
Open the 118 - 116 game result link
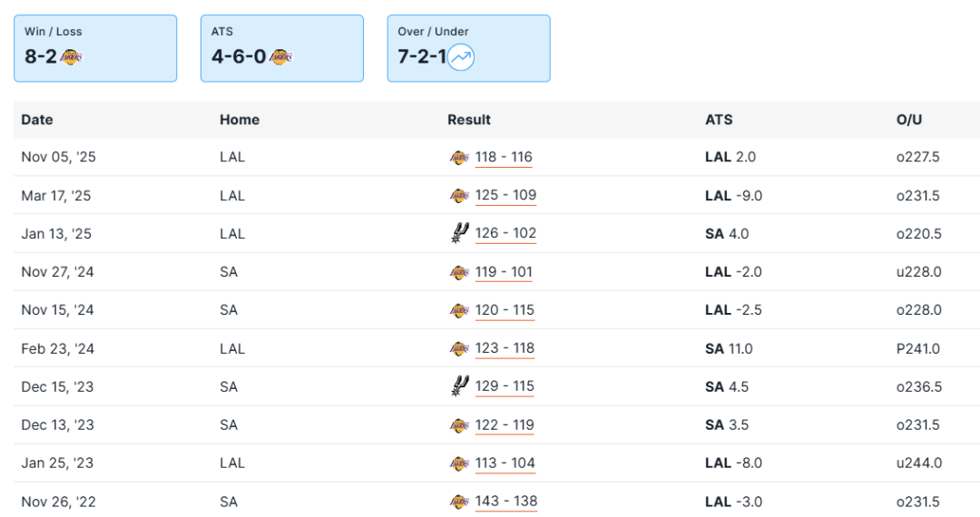(x=504, y=157)
